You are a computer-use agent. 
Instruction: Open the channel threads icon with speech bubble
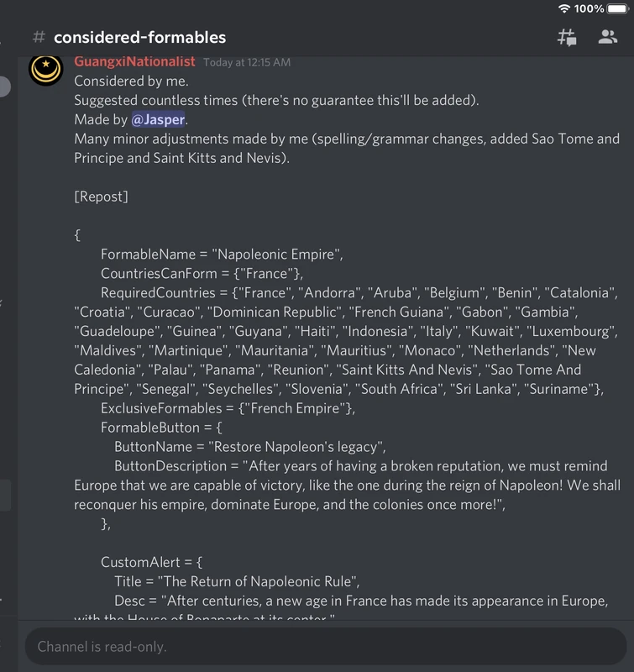566,35
